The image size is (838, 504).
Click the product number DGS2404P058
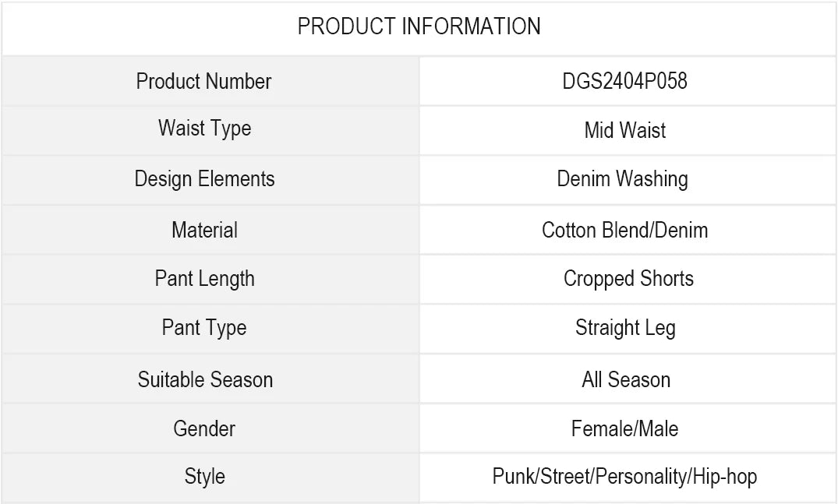625,81
